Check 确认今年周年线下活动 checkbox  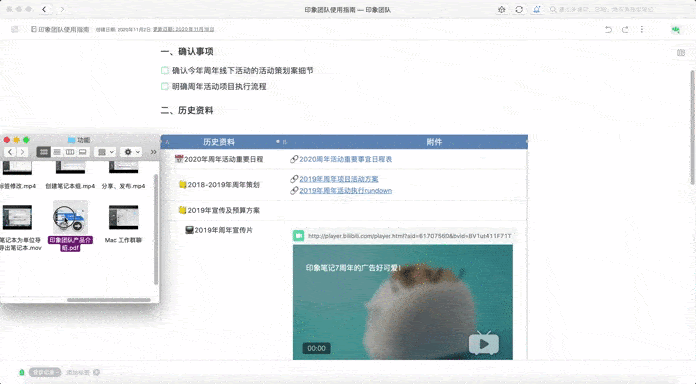165,71
